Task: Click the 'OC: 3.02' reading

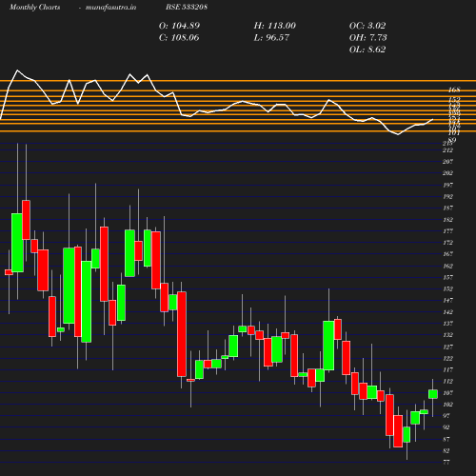Action: point(367,26)
